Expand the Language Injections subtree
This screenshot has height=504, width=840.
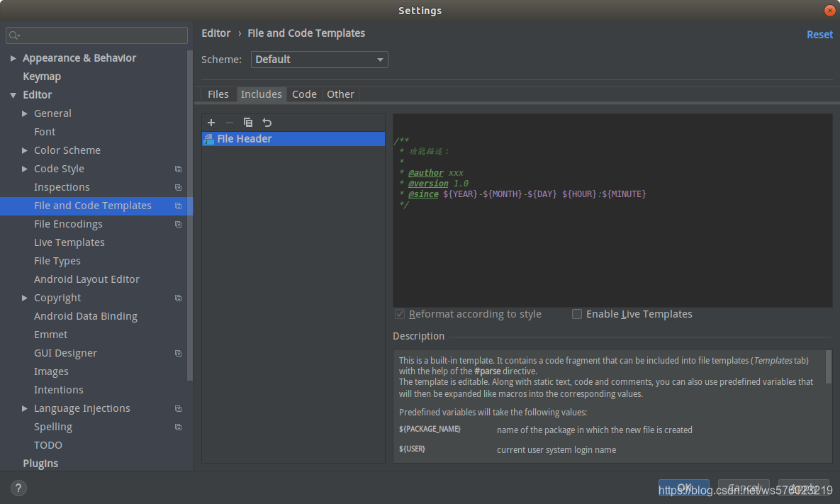pos(25,409)
